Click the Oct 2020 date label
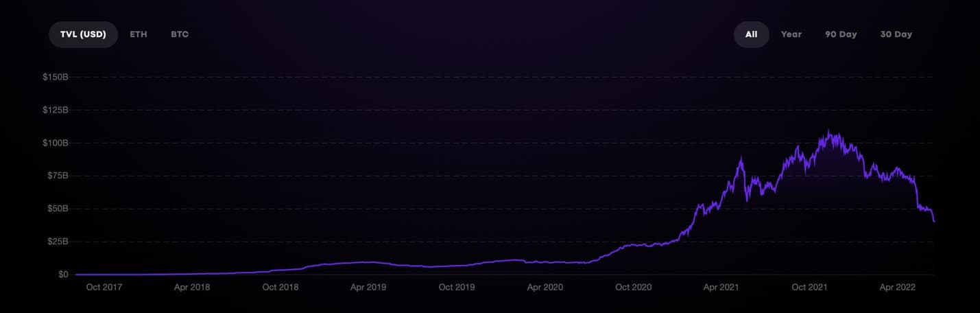Screen dimensions: 980x313 [x=633, y=287]
